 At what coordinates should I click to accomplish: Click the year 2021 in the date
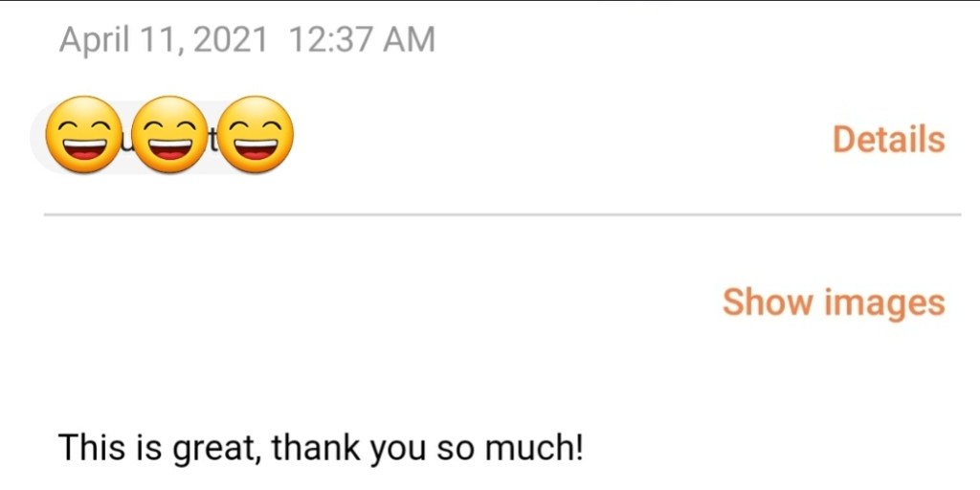coord(230,40)
